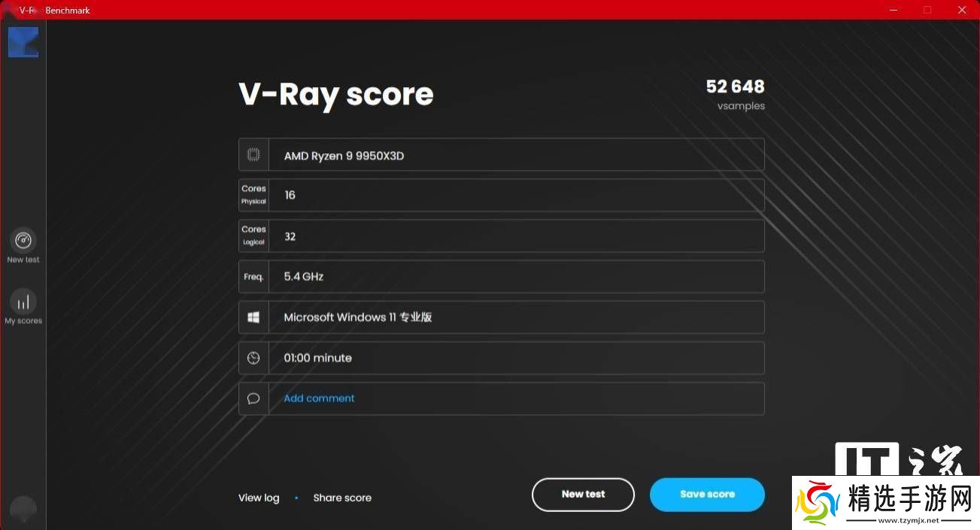The width and height of the screenshot is (980, 530).
Task: Click the speech bubble comment icon
Action: pyautogui.click(x=253, y=398)
